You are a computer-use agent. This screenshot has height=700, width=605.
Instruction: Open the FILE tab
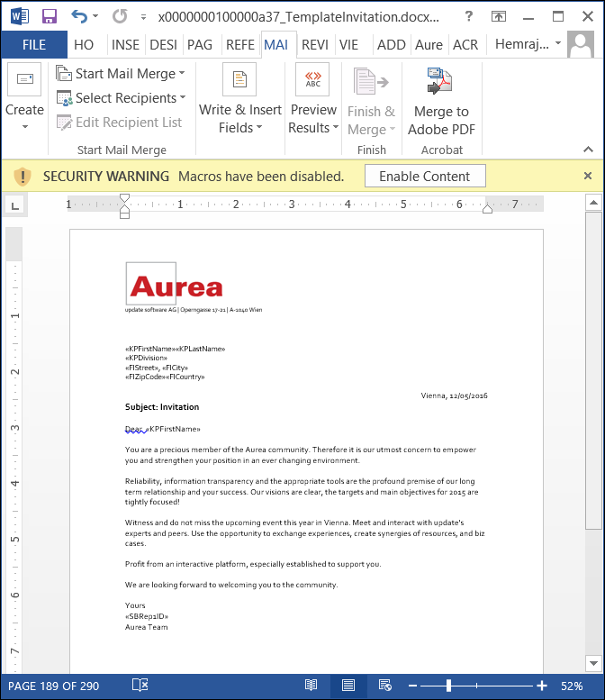point(34,45)
